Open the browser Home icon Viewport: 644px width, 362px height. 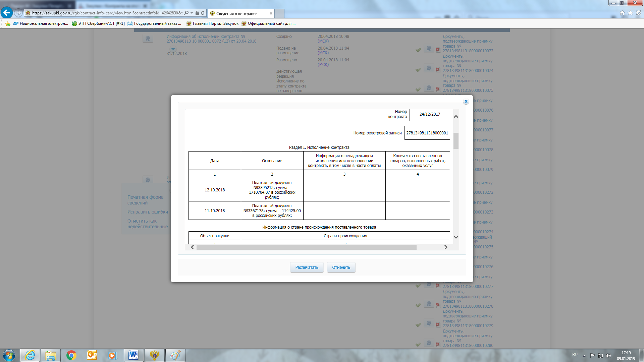(x=622, y=13)
